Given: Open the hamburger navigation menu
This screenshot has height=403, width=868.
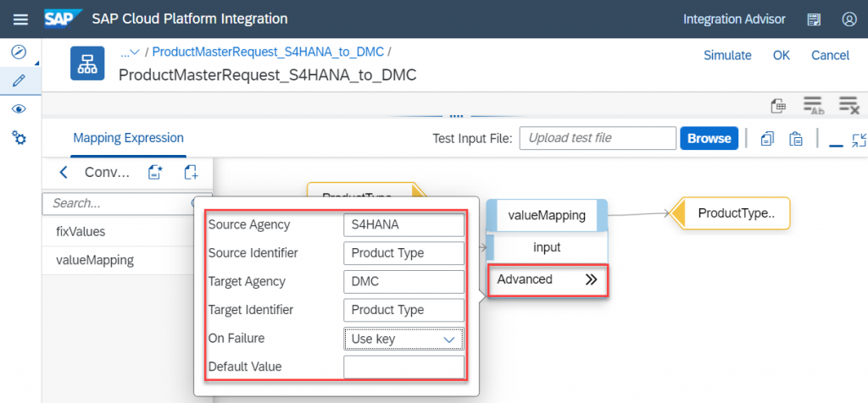Looking at the screenshot, I should point(20,19).
